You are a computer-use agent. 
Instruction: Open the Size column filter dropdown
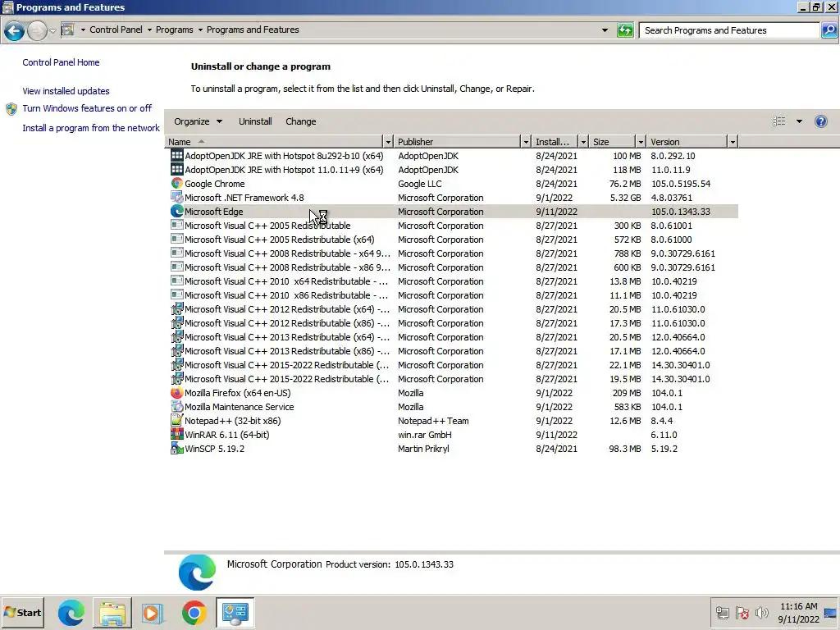click(640, 141)
